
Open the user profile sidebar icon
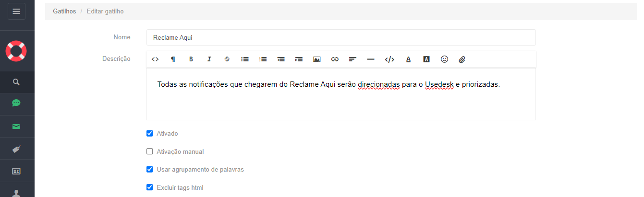click(16, 193)
